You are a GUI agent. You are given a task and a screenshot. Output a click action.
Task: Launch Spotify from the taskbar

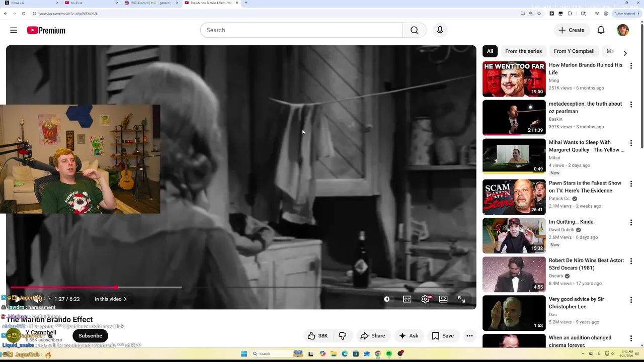tap(389, 354)
